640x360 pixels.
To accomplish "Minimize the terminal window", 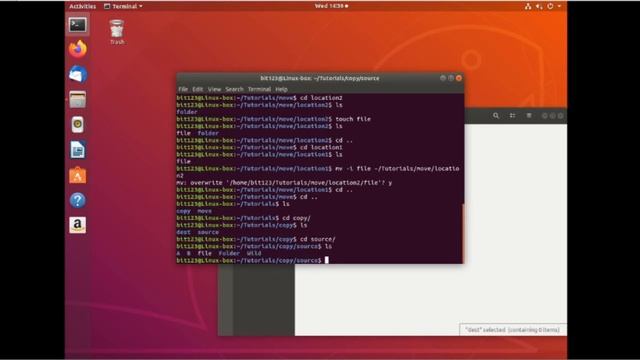I will tap(443, 78).
